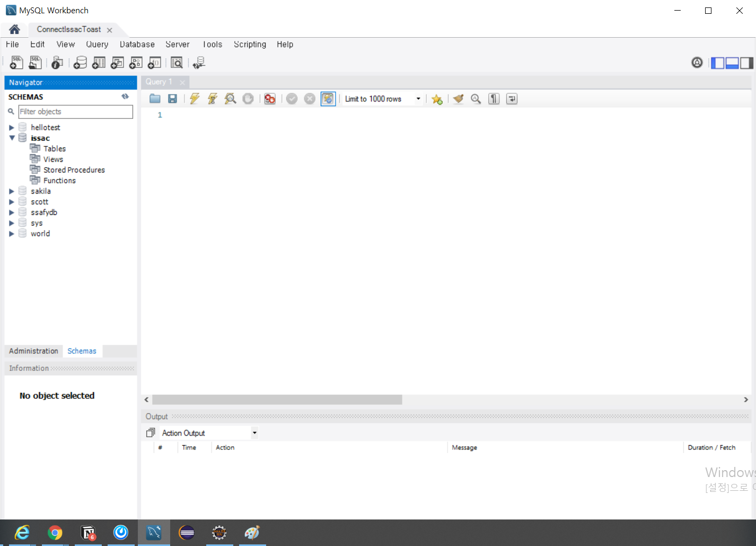Select Views under issac
The image size is (756, 546).
53,159
